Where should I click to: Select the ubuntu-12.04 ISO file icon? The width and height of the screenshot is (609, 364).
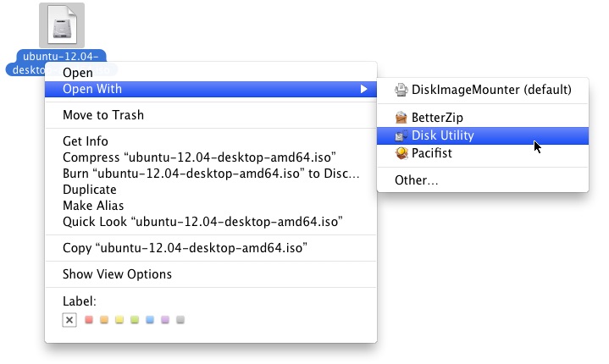point(62,25)
